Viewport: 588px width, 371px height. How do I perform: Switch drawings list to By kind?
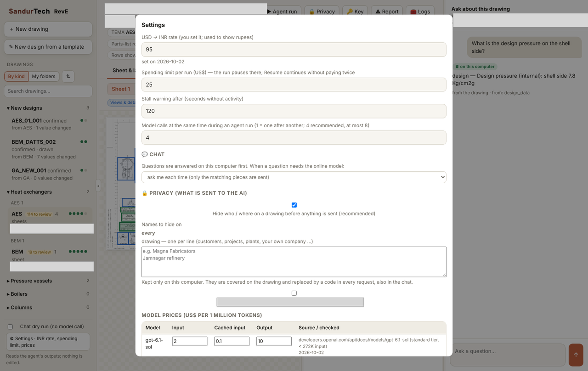coord(17,77)
